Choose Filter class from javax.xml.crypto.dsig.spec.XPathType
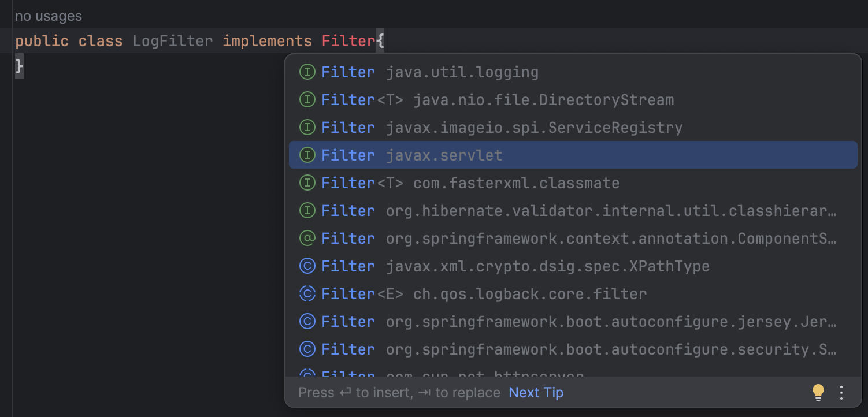Screen dimensions: 868x417 click(x=573, y=266)
